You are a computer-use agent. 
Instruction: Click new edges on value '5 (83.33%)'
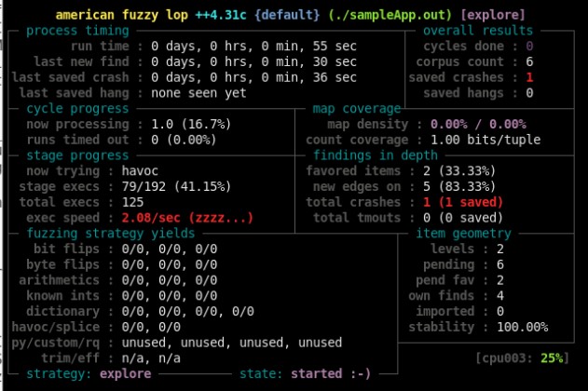pyautogui.click(x=459, y=187)
